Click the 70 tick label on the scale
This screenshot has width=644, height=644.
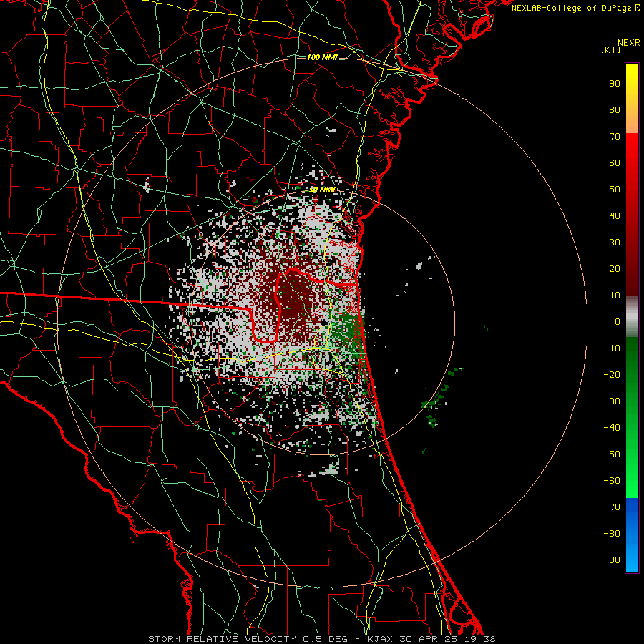pyautogui.click(x=615, y=137)
